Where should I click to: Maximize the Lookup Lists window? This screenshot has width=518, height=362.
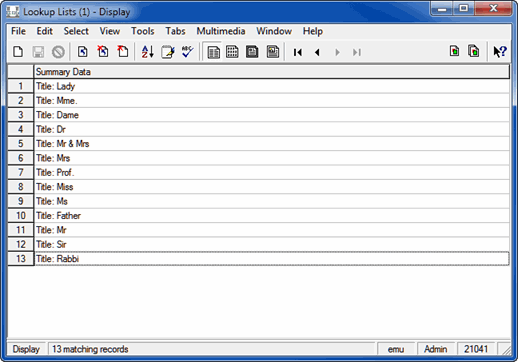click(464, 9)
